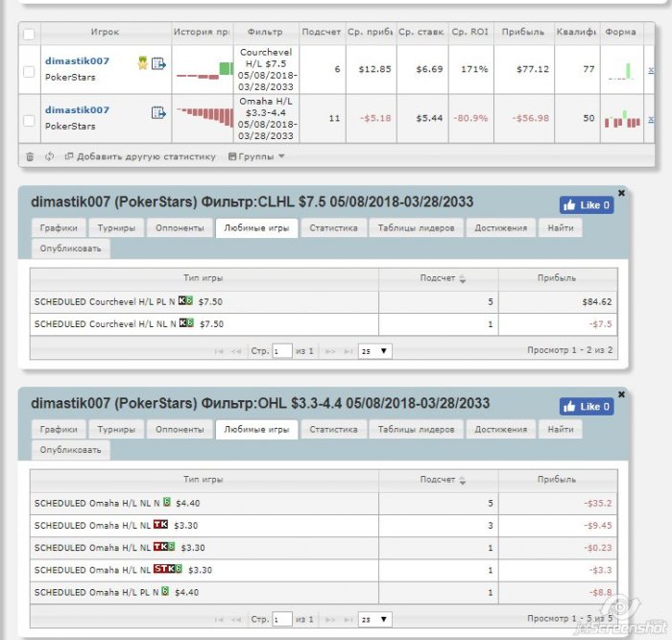Open rows-per-page dropdown in the OHL panel
This screenshot has width=672, height=640.
tap(374, 621)
